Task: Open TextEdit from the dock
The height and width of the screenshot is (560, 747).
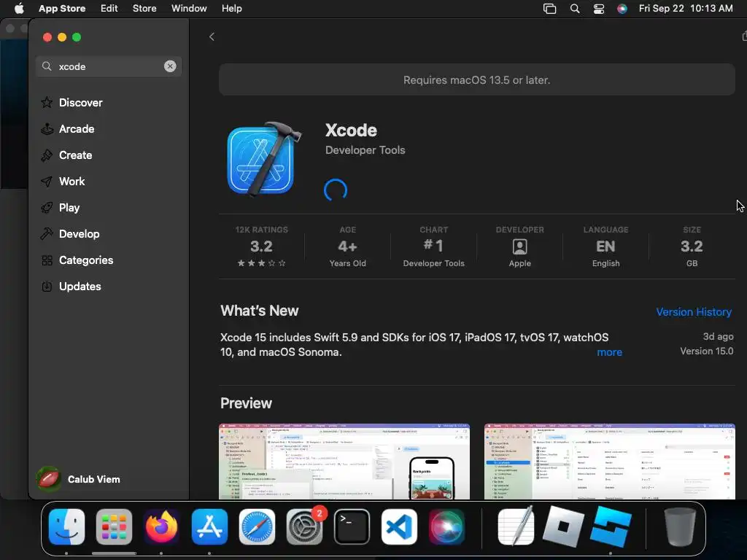Action: pos(516,526)
